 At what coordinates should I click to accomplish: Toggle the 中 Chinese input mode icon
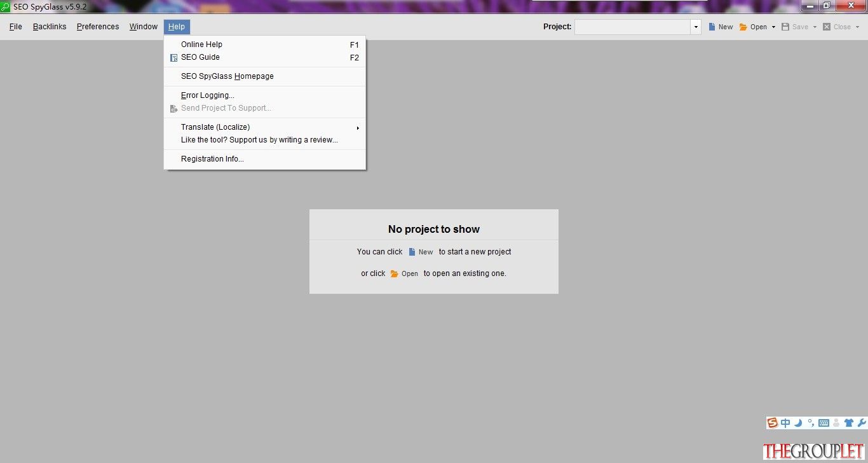pyautogui.click(x=786, y=423)
